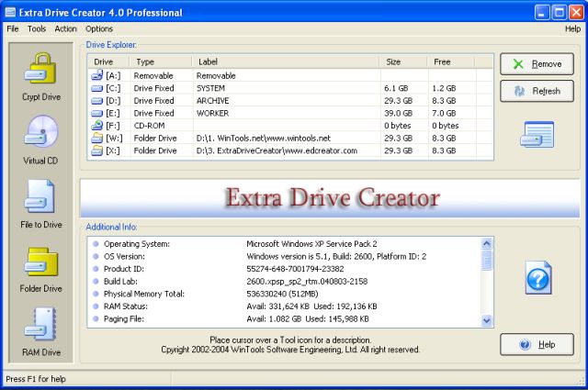Open the Folder Drive tool
Image resolution: width=588 pixels, height=390 pixels.
pyautogui.click(x=40, y=268)
